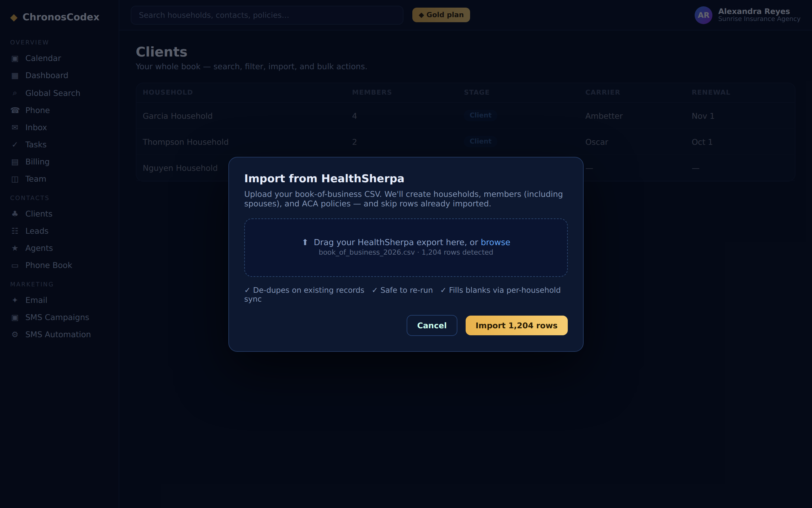
Task: Click the Inbox envelope icon
Action: click(15, 127)
